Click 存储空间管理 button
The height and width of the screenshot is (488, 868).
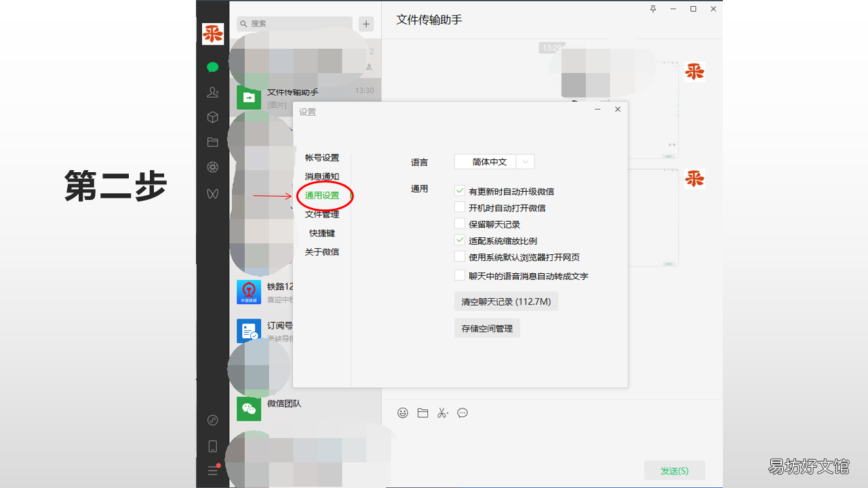[x=487, y=329]
